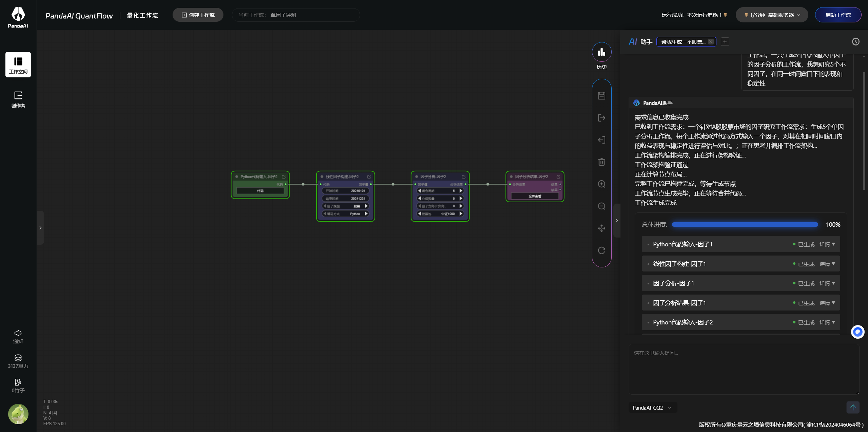The width and height of the screenshot is (868, 432).
Task: Open the PandaAI-CQ2 model dropdown
Action: (652, 408)
